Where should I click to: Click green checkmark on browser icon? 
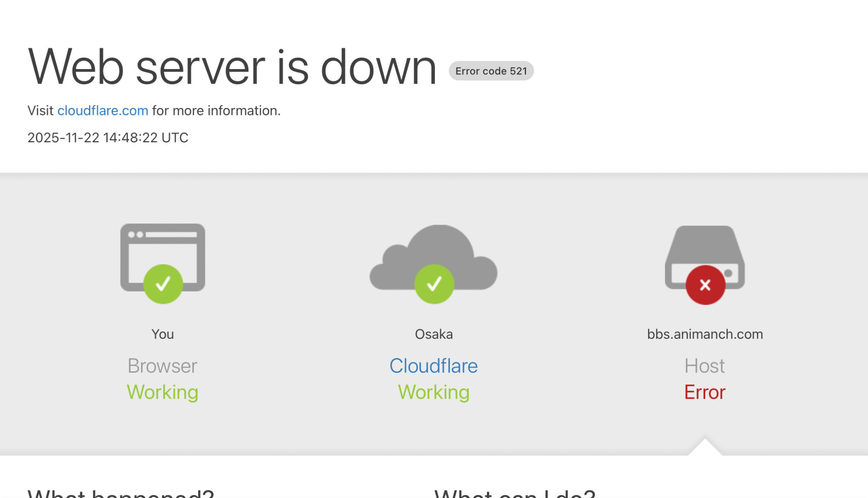coord(163,284)
